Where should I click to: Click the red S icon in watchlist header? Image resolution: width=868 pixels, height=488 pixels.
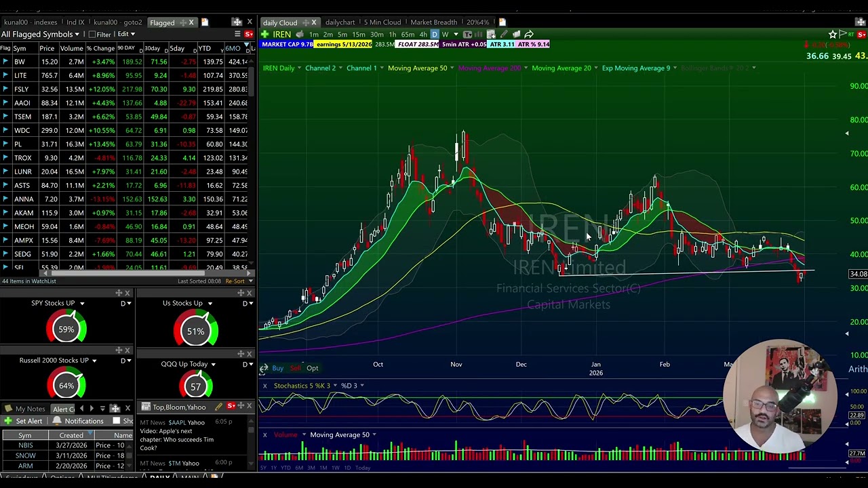(249, 34)
